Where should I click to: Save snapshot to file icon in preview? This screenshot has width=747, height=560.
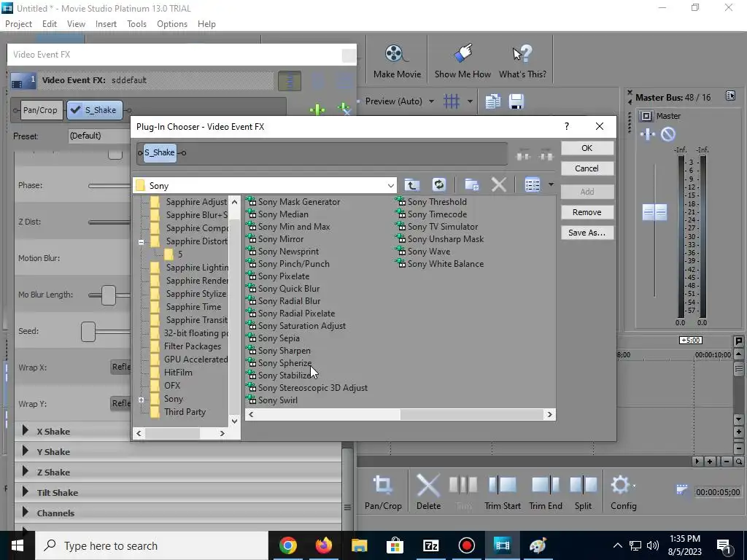tap(516, 101)
